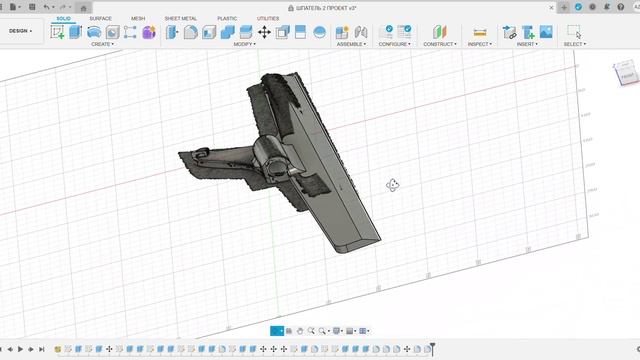Click the Undo arrow
The width and height of the screenshot is (640, 360).
click(x=47, y=7)
